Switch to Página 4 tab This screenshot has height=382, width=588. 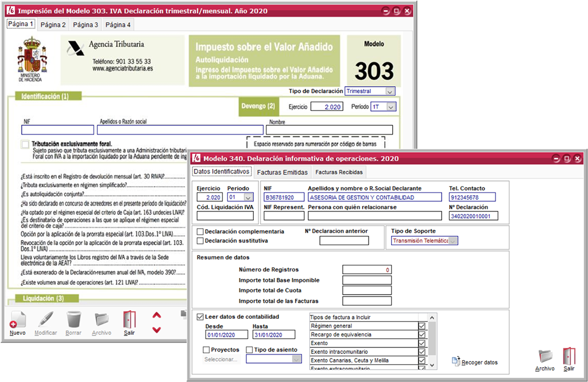[118, 25]
